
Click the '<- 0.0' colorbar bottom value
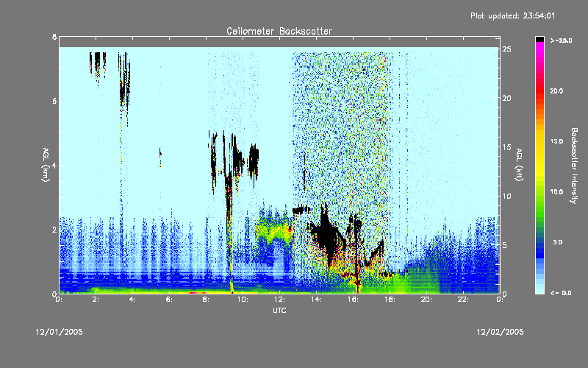click(561, 293)
